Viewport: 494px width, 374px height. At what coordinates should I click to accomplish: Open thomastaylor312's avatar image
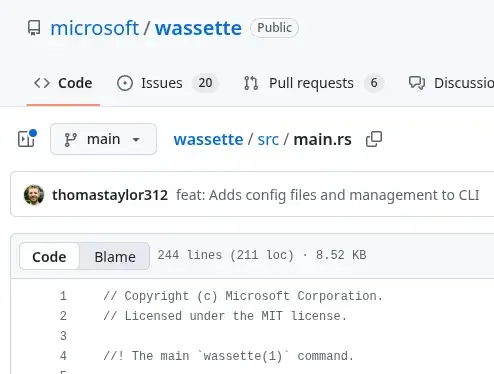tap(34, 195)
